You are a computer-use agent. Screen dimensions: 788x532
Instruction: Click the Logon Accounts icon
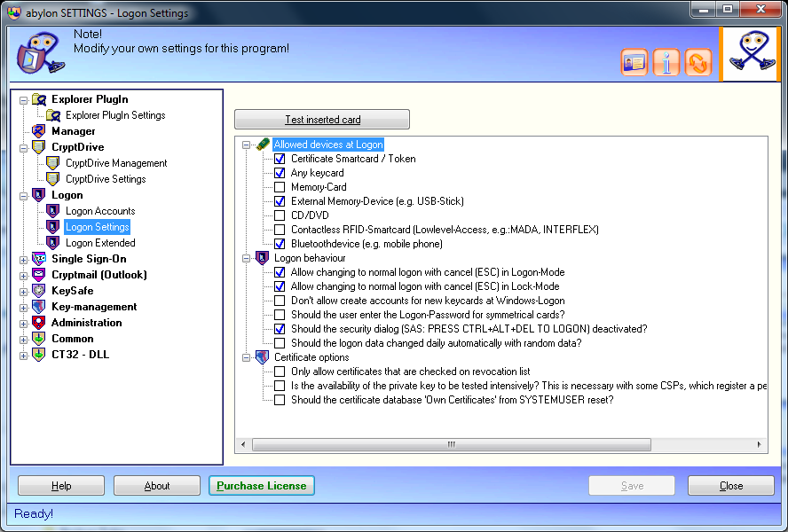click(x=52, y=211)
